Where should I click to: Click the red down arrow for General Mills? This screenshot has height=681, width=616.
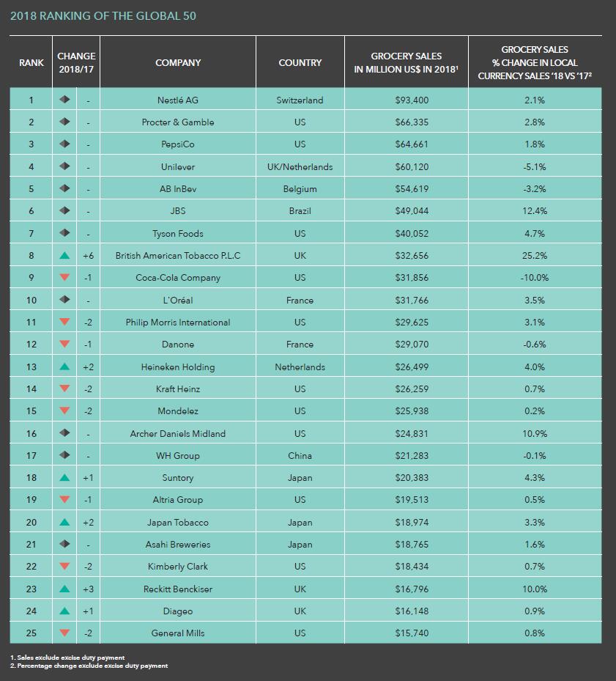point(64,633)
